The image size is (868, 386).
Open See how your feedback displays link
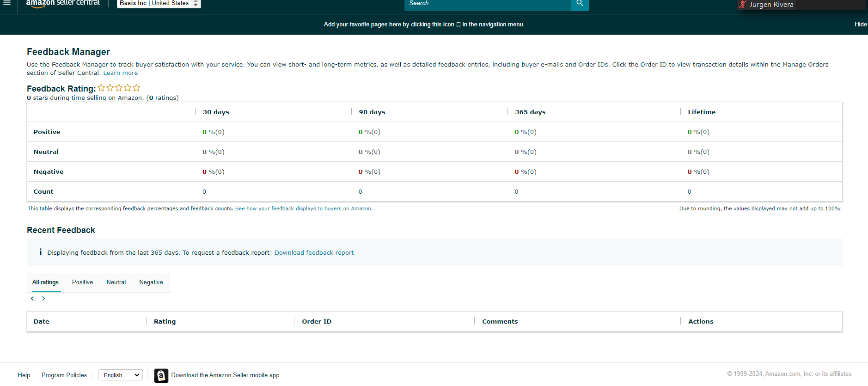pyautogui.click(x=303, y=209)
